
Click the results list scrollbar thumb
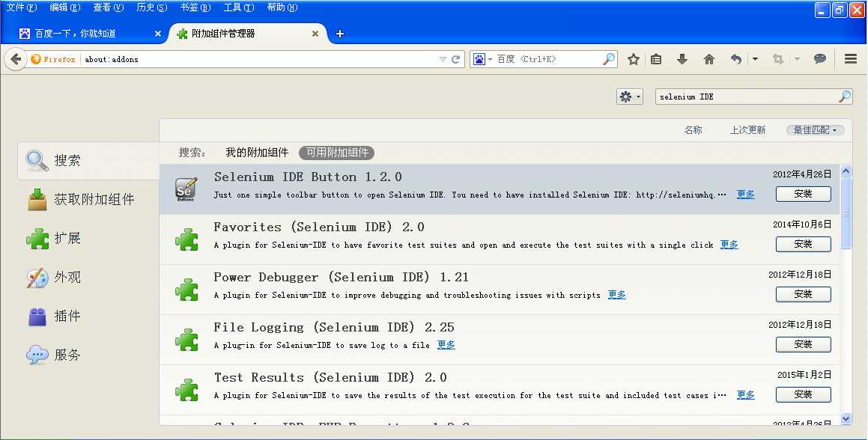[846, 213]
